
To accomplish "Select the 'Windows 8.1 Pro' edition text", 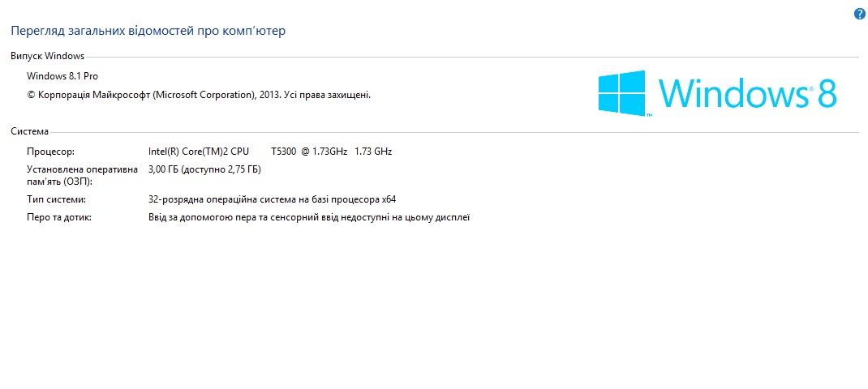I will pos(62,76).
